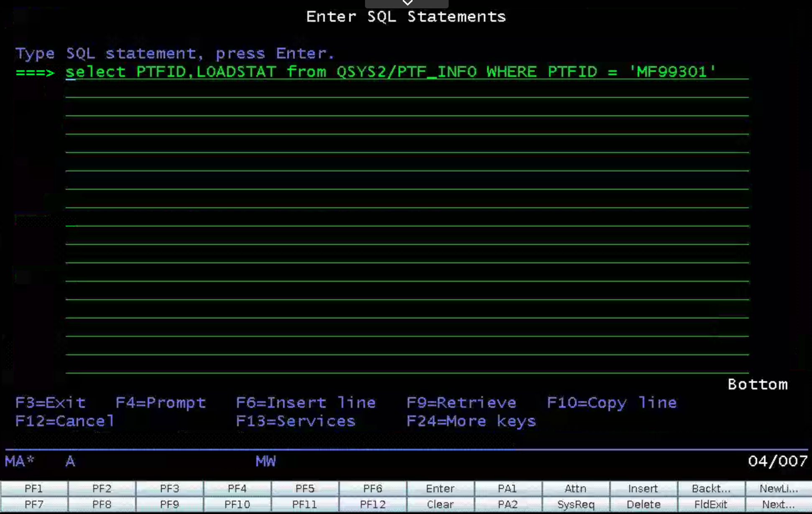Click the F24=More keys label
Screen dimensions: 812x514
tap(471, 421)
